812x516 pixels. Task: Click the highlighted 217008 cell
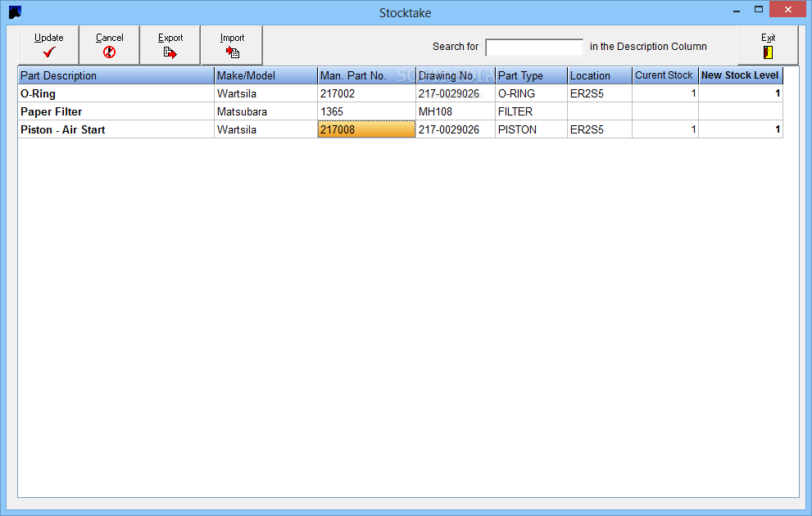pyautogui.click(x=366, y=130)
